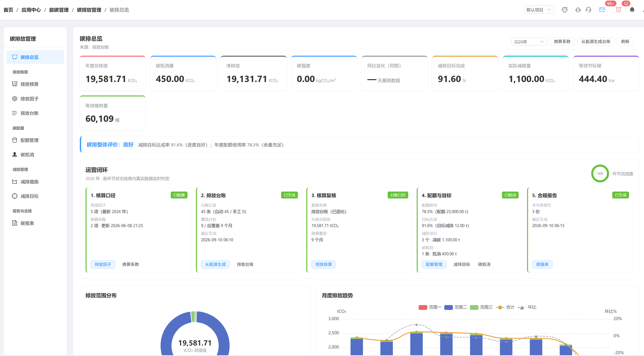Click 碳报表 tag in 合规报告 card
This screenshot has height=356, width=644.
click(542, 264)
